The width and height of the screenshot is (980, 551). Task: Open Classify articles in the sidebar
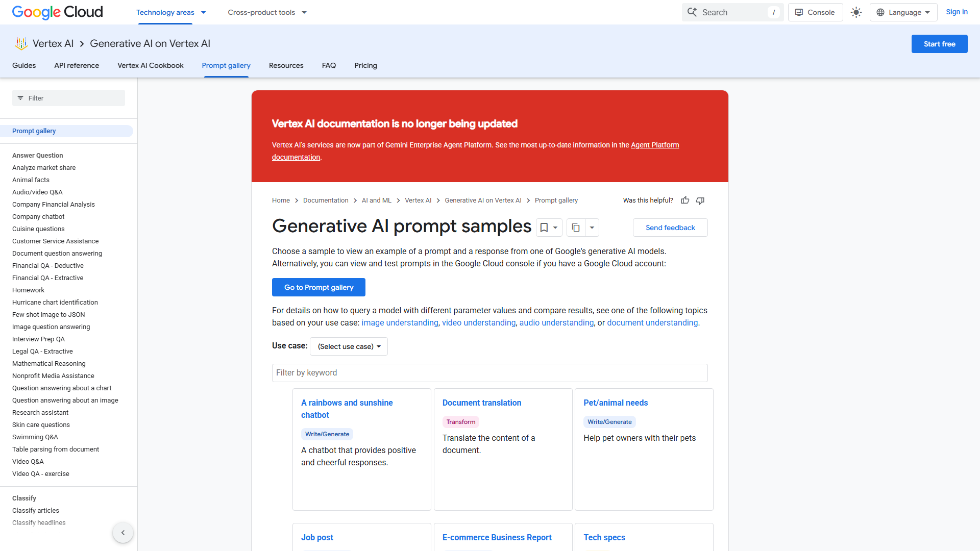click(x=36, y=511)
